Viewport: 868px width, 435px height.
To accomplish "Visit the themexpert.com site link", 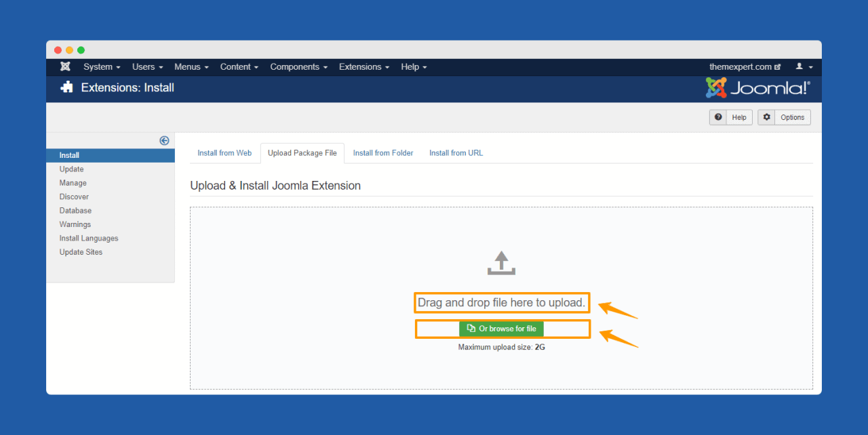I will coord(745,66).
